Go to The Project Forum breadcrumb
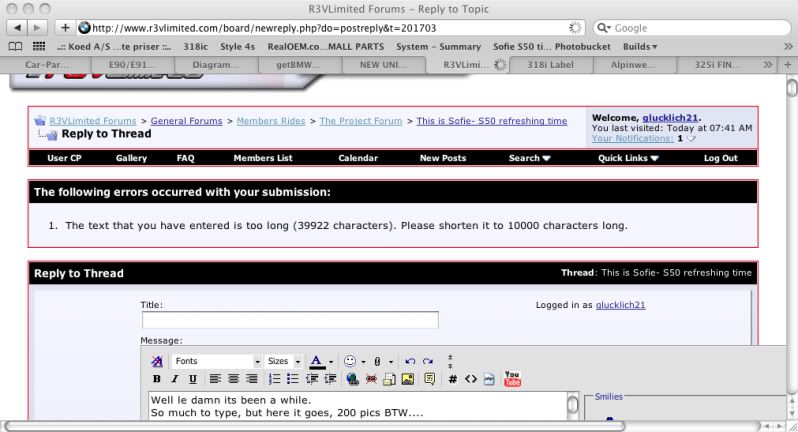 362,121
